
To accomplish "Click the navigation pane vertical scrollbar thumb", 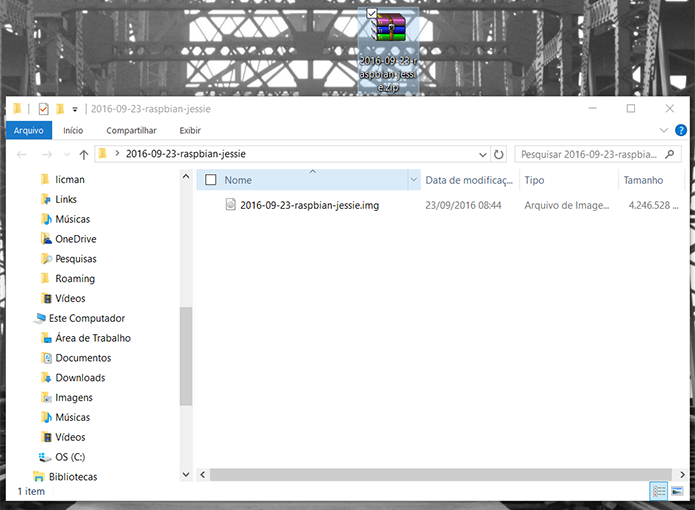I will 186,356.
